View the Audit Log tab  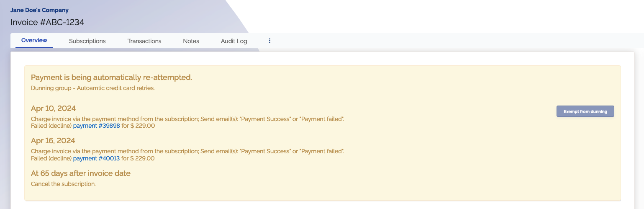coord(234,41)
